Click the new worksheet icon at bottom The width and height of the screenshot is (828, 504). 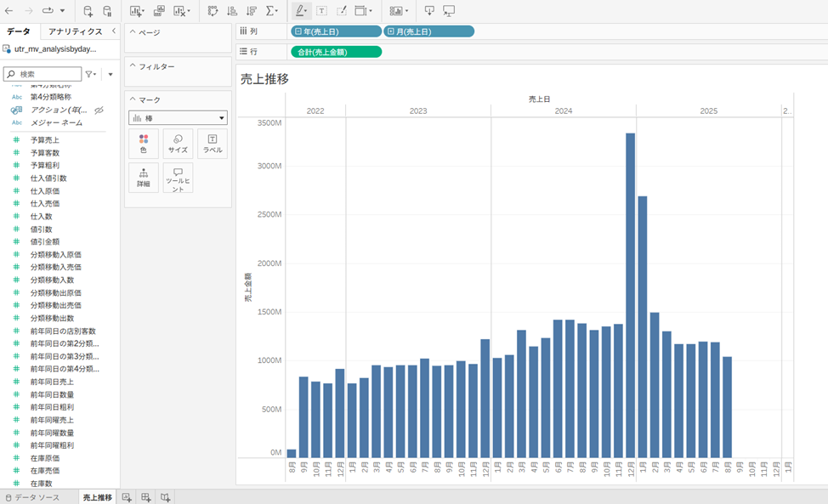click(x=127, y=497)
